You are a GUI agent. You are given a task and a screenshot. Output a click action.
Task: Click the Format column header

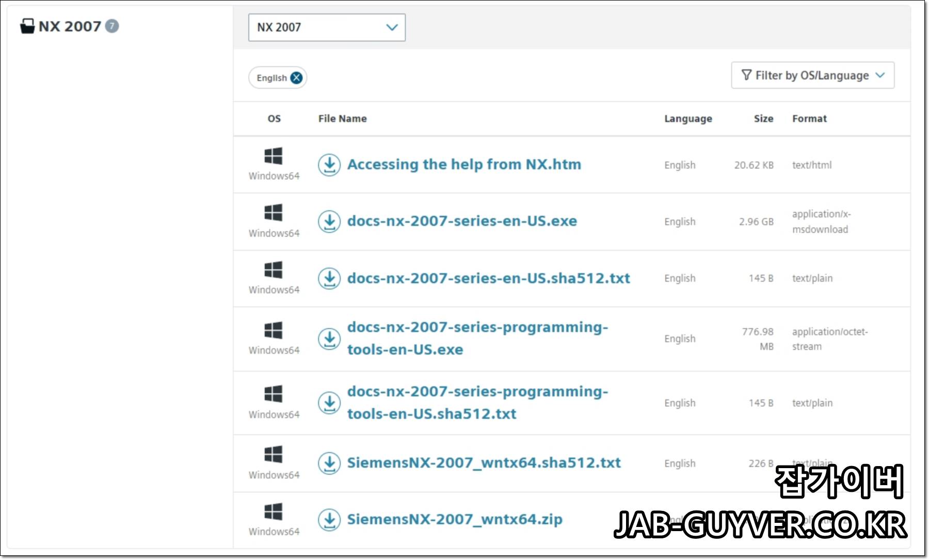click(x=809, y=119)
